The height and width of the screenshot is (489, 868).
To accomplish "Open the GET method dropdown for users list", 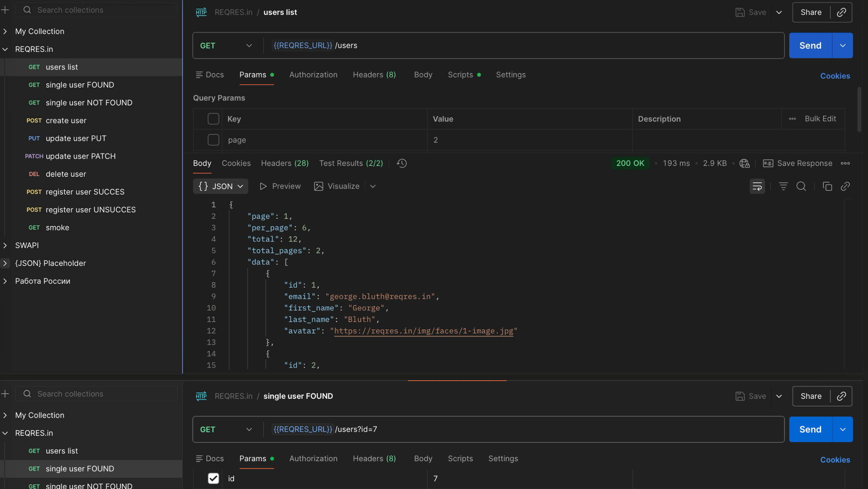I will pyautogui.click(x=226, y=46).
